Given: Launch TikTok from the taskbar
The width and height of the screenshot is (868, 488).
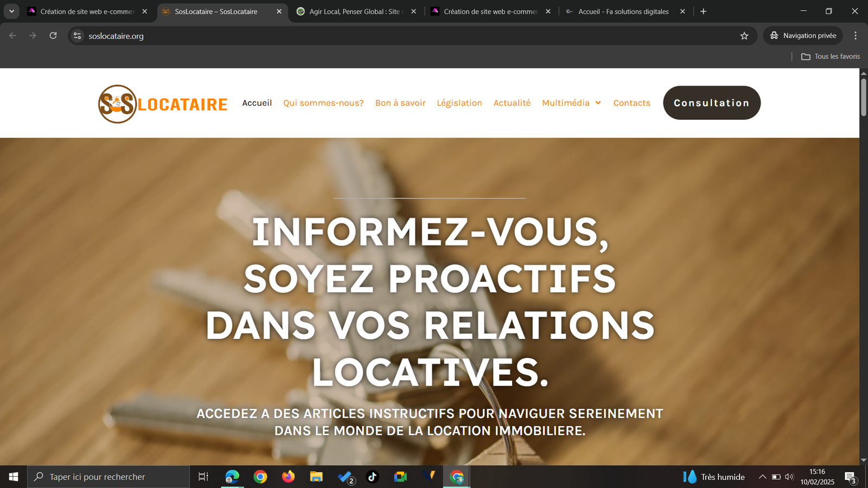Looking at the screenshot, I should (372, 477).
